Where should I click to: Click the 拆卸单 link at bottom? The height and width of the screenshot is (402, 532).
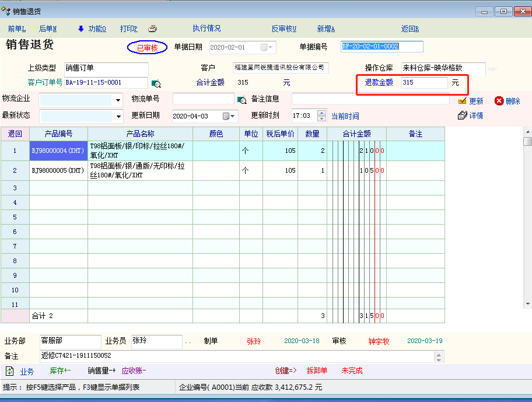coord(317,371)
